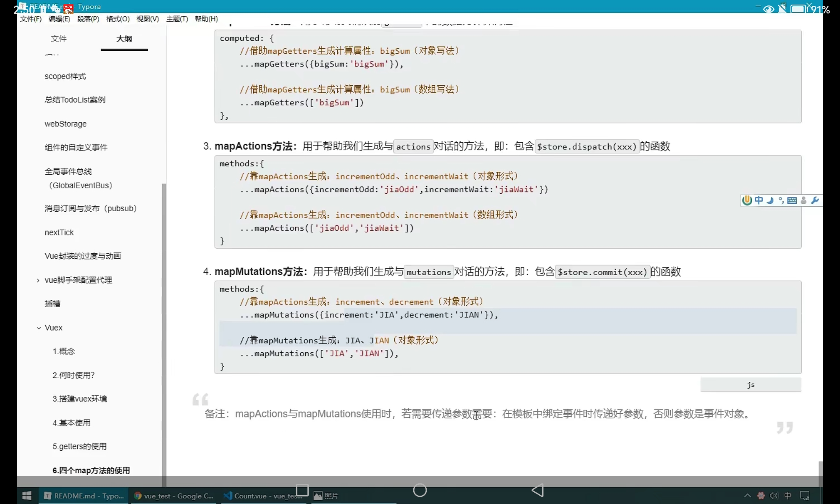
Task: Open the IME wrench settings icon
Action: 815,200
